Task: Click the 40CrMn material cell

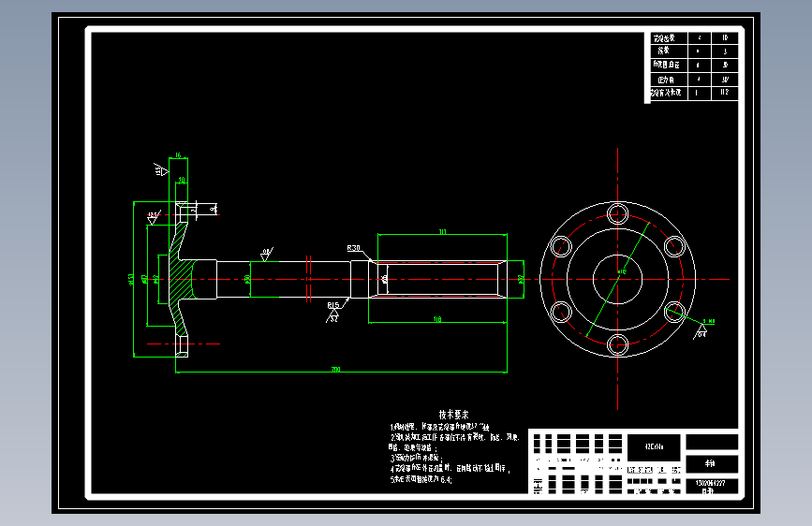Action: pyautogui.click(x=654, y=446)
